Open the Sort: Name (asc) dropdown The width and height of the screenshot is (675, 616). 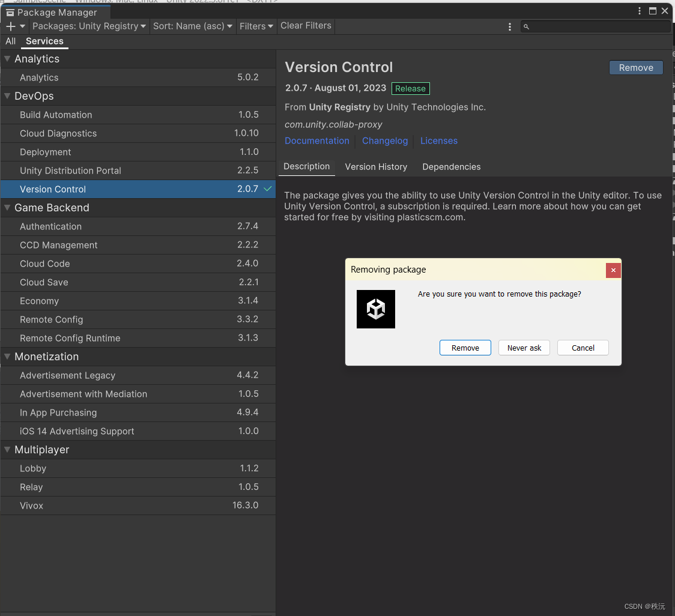point(193,26)
